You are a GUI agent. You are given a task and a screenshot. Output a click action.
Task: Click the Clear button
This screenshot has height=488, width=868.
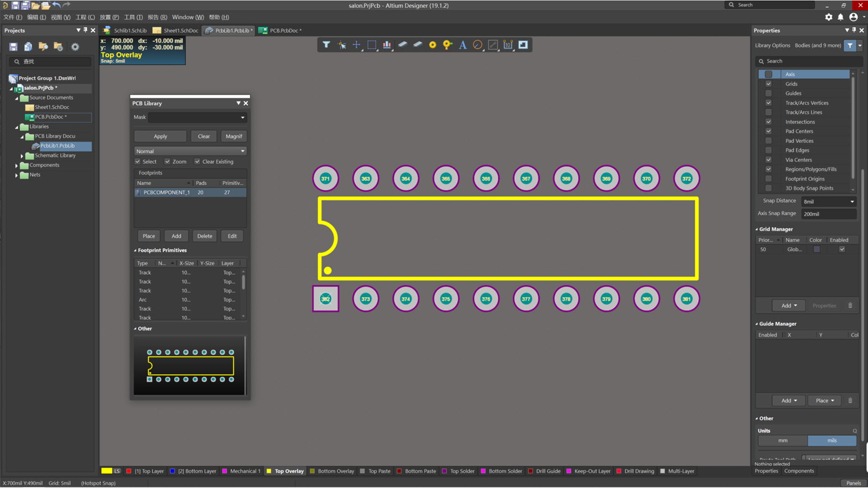point(204,137)
